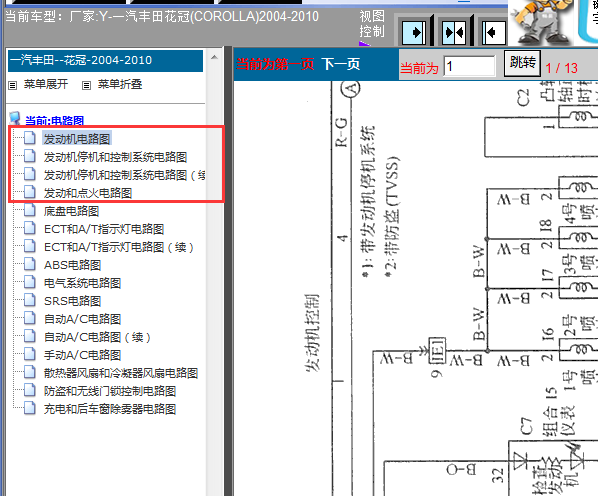Viewport: 598px width, 496px height.
Task: Click the 当前为第一页 label
Action: coord(275,64)
